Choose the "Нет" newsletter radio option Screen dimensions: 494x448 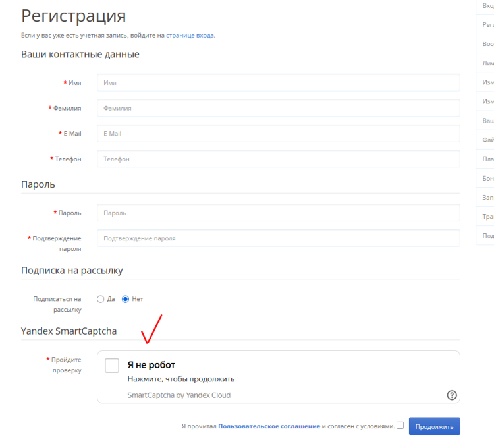pyautogui.click(x=126, y=299)
